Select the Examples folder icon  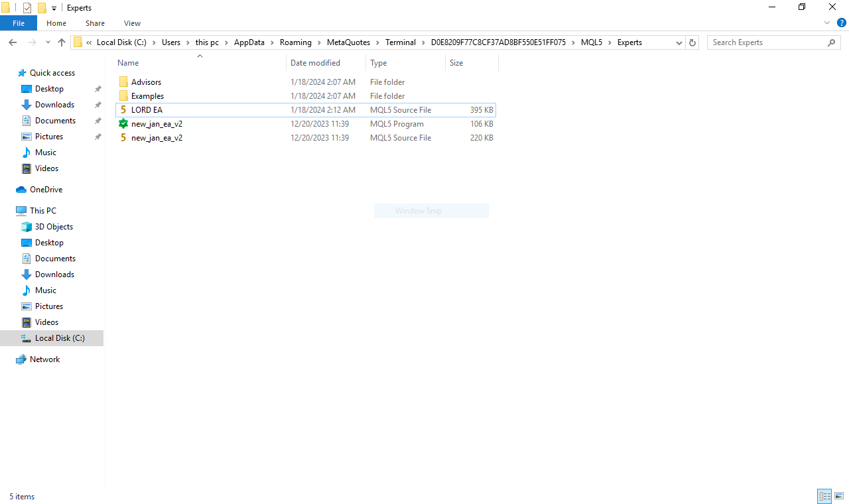tap(123, 96)
